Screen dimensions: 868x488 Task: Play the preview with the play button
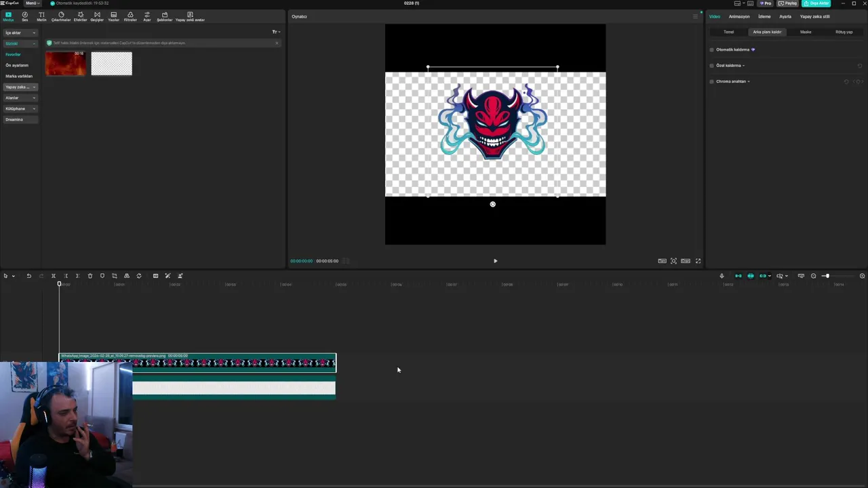pos(495,261)
